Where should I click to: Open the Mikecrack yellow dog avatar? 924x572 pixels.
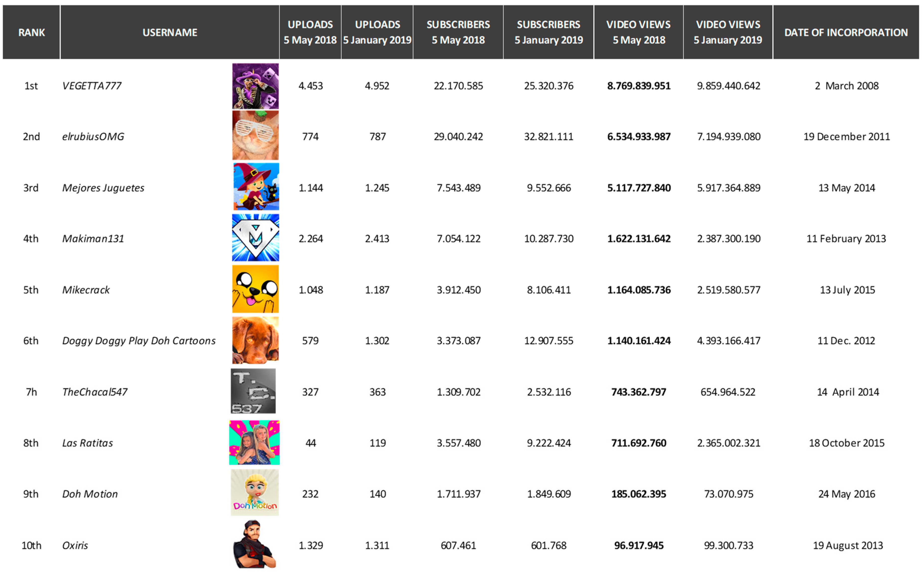pos(255,289)
